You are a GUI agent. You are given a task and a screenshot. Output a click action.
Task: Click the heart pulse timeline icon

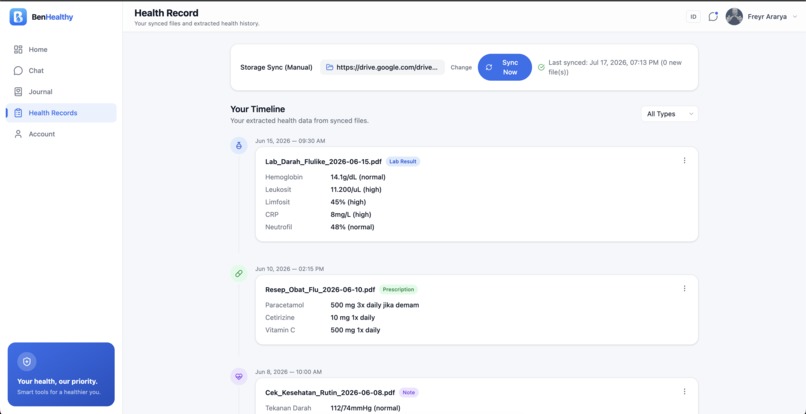pyautogui.click(x=239, y=376)
